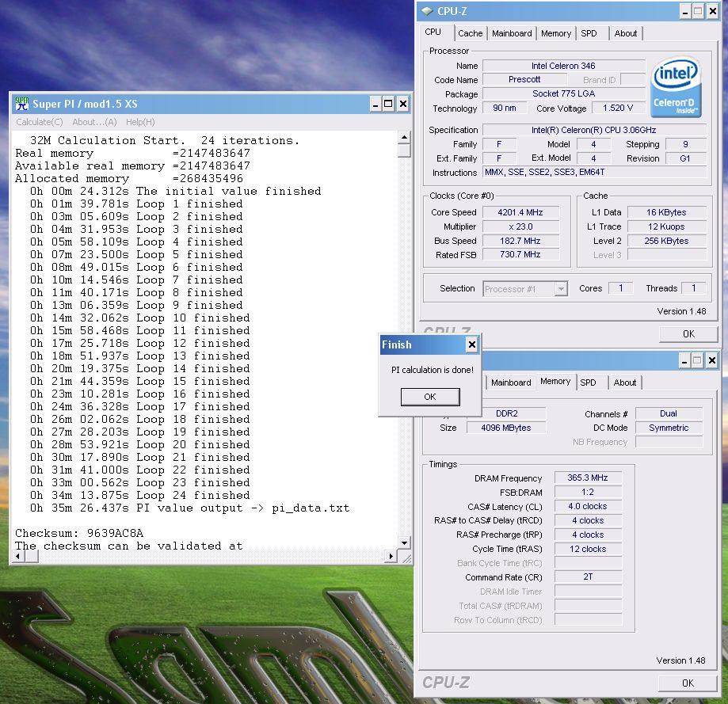This screenshot has height=704, width=728.
Task: Click the Specification Intel(R) Celeron(R) CPU 3.06GHz field
Action: point(594,130)
